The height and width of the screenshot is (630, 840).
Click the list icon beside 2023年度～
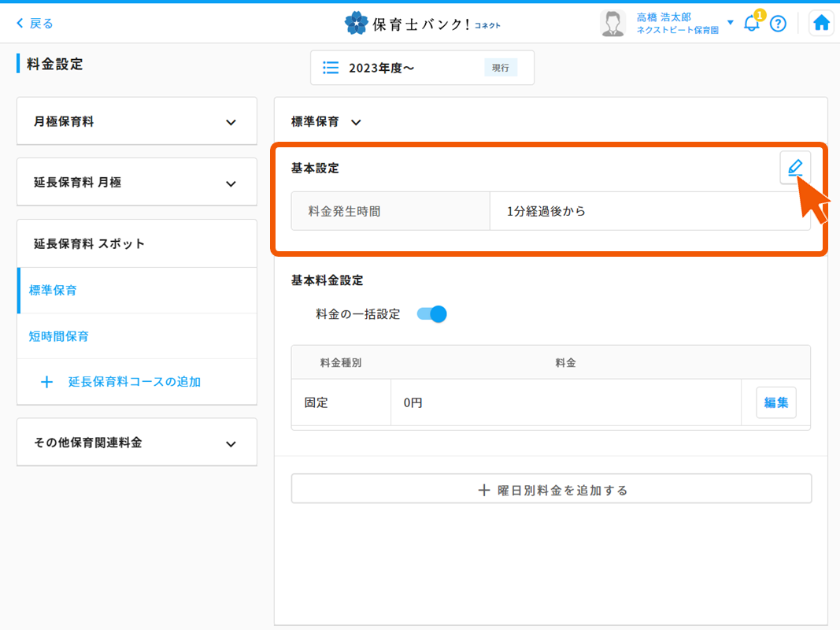331,68
